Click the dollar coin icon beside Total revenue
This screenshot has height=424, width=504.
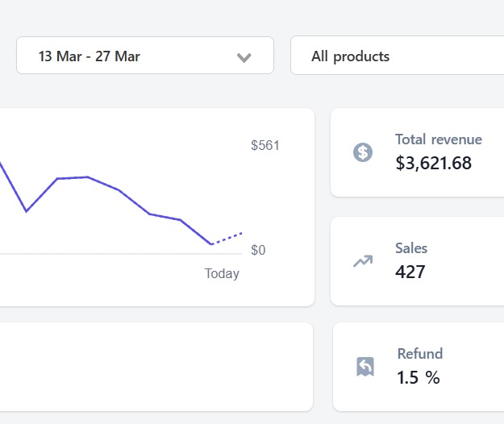(x=363, y=152)
